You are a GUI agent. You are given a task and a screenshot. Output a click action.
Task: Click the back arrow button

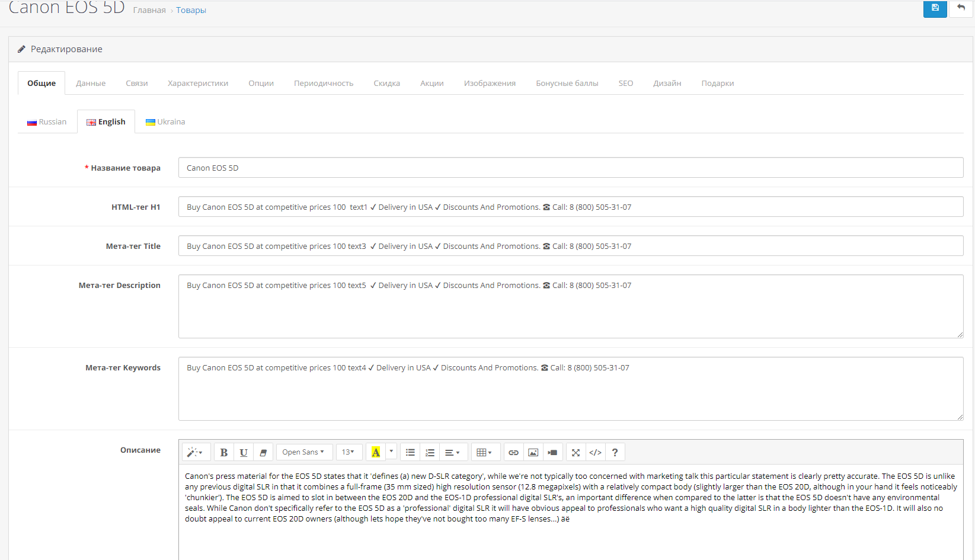pos(961,8)
